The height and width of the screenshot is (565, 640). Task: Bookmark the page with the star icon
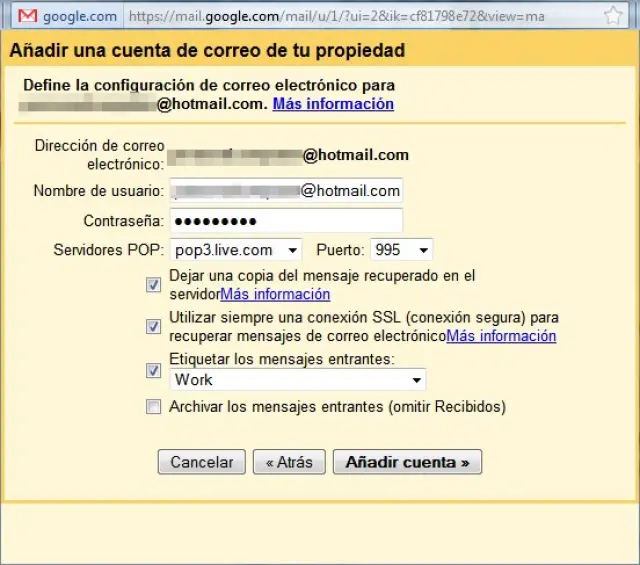coord(613,17)
